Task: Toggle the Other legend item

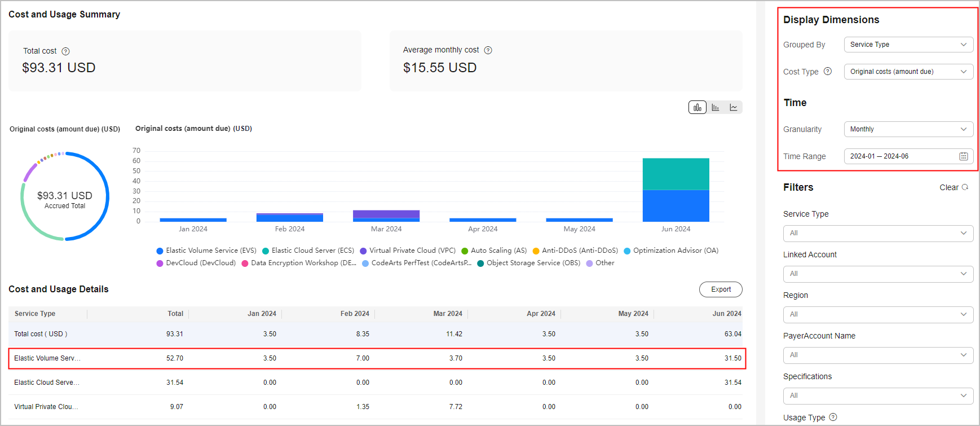Action: pos(601,263)
